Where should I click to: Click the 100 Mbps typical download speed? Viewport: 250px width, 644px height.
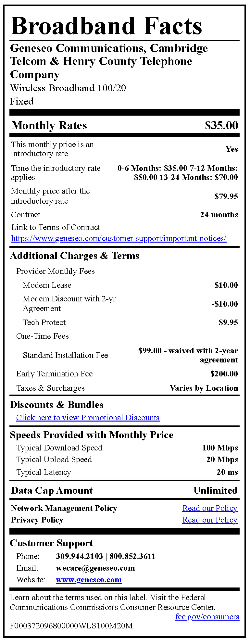pyautogui.click(x=220, y=448)
